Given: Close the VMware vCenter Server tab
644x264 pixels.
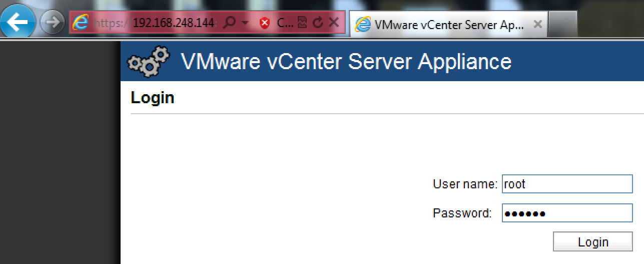Looking at the screenshot, I should click(537, 24).
